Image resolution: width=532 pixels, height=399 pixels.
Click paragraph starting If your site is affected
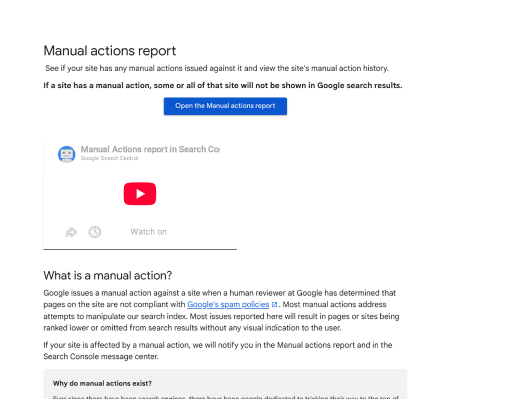click(218, 351)
